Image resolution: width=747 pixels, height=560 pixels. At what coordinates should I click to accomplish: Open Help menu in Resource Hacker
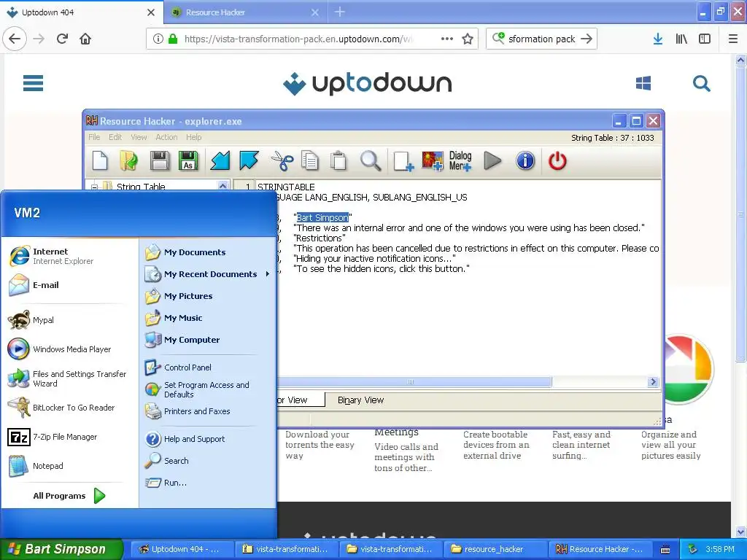[193, 137]
